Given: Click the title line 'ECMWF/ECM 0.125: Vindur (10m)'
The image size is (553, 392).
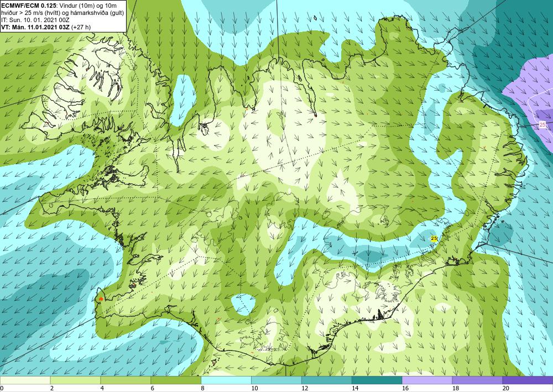Looking at the screenshot, I should 59,6.
